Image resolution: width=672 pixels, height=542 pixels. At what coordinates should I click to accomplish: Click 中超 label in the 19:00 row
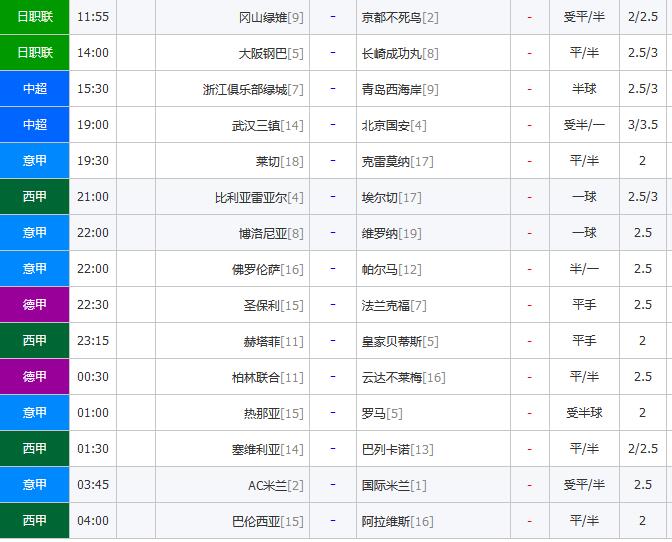(35, 125)
